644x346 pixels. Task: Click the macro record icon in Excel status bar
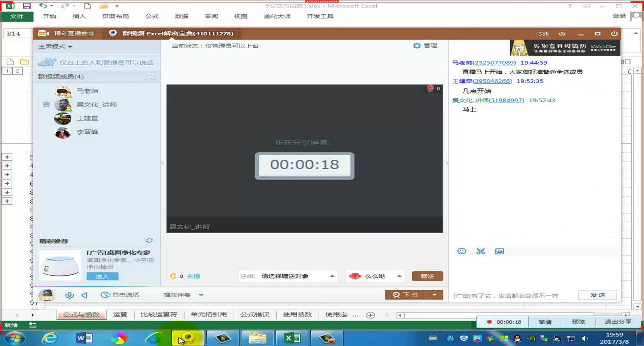[33, 325]
